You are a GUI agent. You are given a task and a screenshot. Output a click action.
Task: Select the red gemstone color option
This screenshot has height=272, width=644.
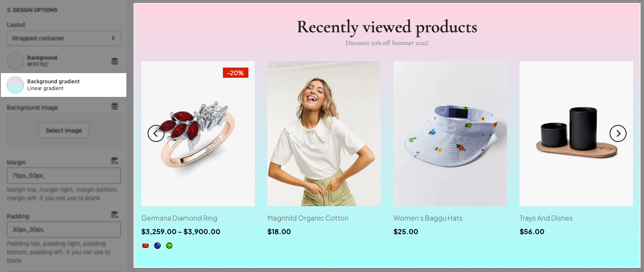click(145, 245)
